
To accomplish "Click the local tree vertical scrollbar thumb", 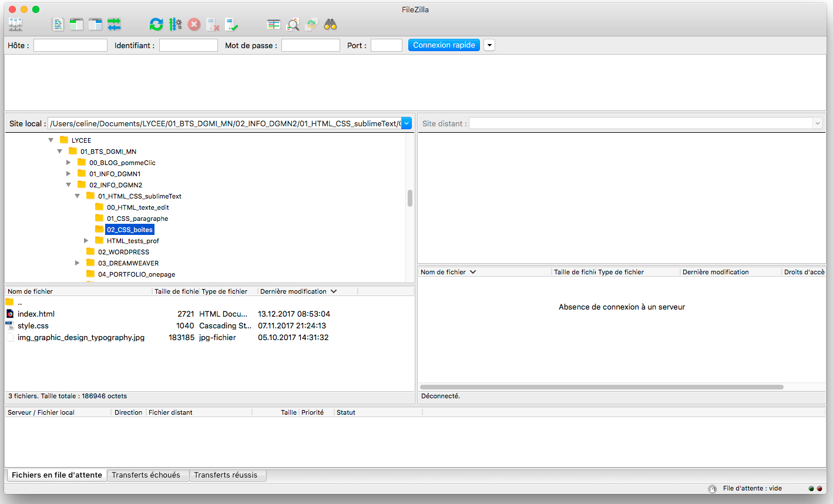I will coord(410,199).
